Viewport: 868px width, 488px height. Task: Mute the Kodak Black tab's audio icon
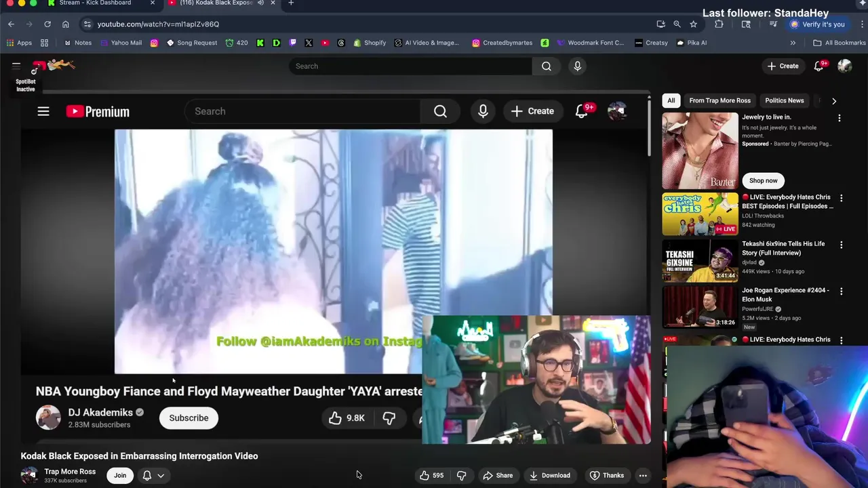coord(260,3)
